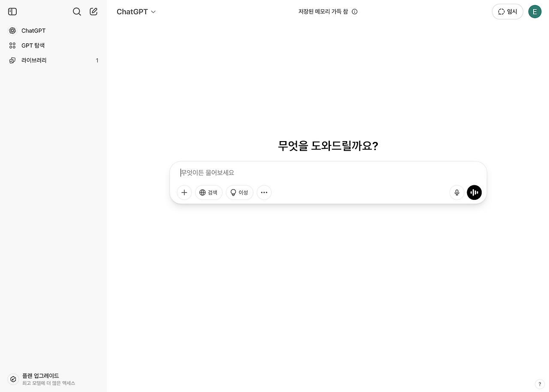Select the microphone dictation icon
The width and height of the screenshot is (549, 392).
tap(456, 193)
